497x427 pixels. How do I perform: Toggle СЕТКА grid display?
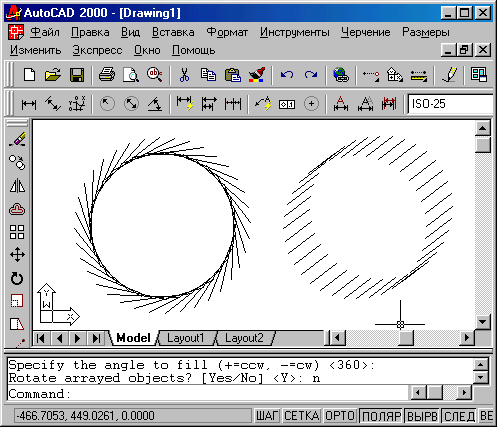pyautogui.click(x=301, y=416)
